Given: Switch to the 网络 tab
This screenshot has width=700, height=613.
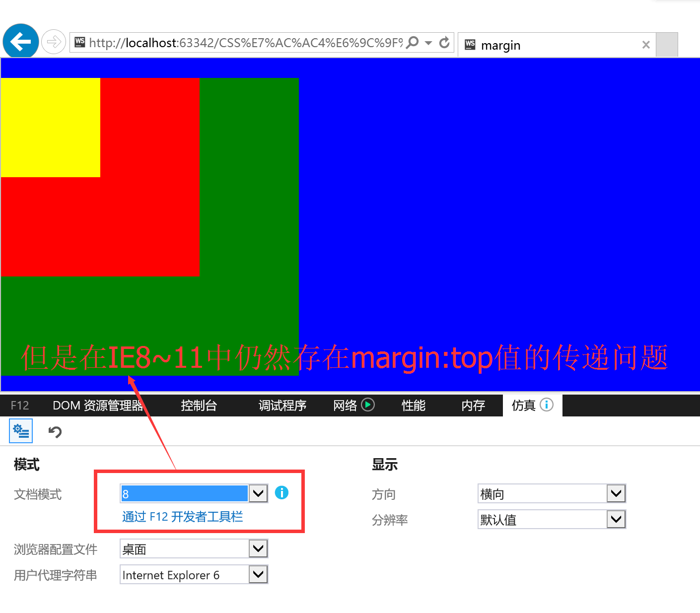Looking at the screenshot, I should [x=345, y=406].
